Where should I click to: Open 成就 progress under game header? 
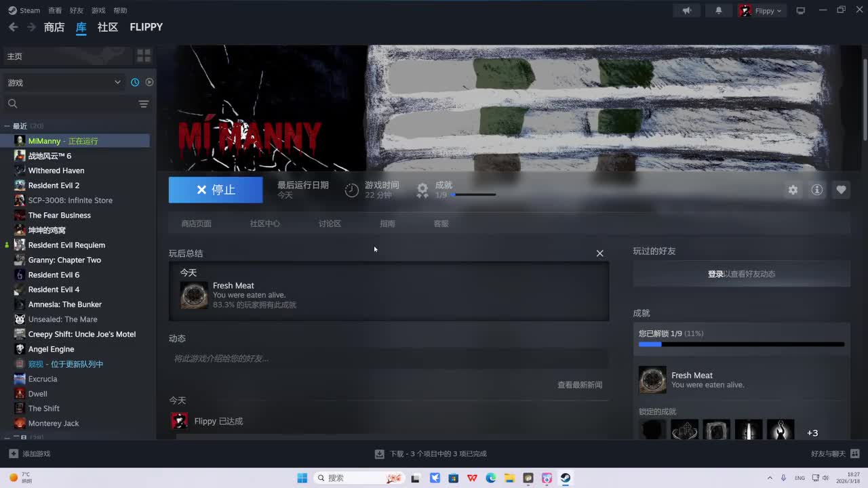(x=465, y=190)
